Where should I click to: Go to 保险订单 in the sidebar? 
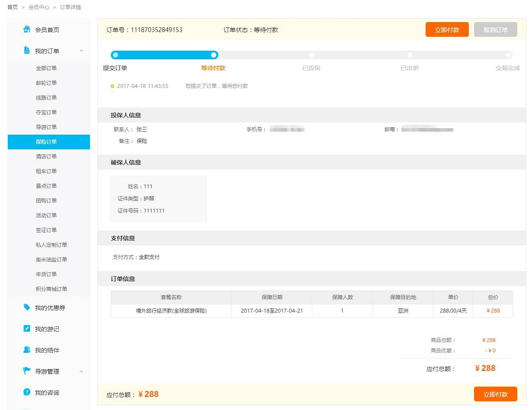coord(46,142)
